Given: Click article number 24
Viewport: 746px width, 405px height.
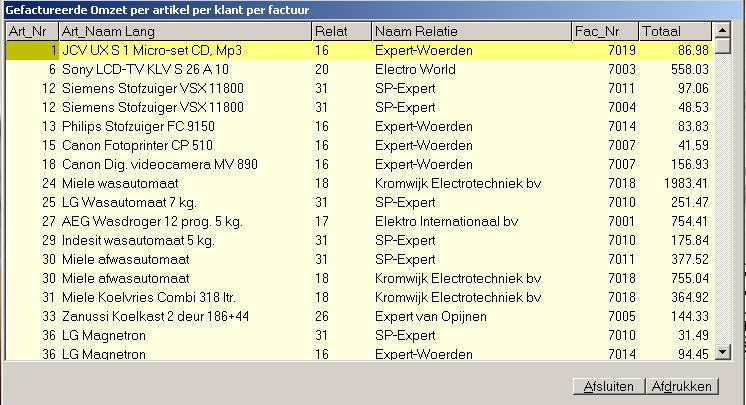Looking at the screenshot, I should point(49,184).
